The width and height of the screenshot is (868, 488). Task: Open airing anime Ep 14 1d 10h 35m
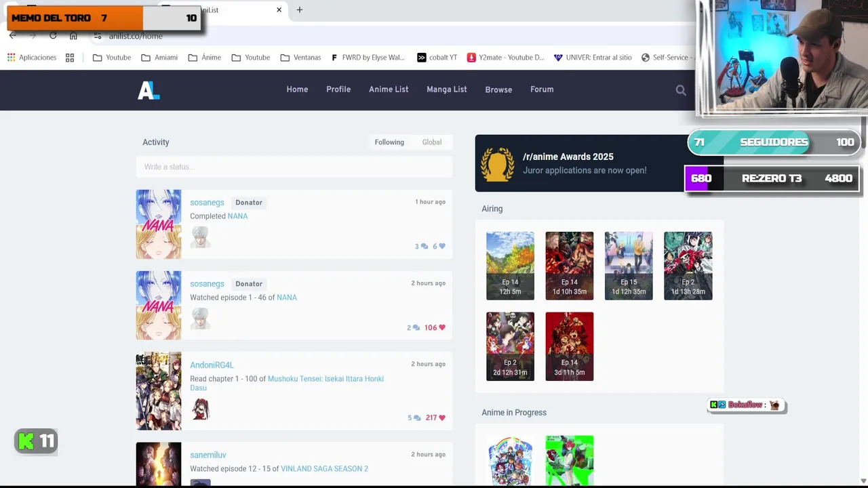(570, 266)
